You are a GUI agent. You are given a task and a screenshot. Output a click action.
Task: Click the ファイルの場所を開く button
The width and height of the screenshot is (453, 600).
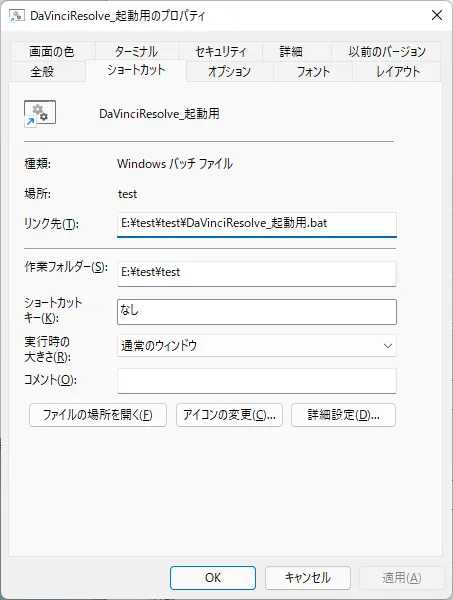tap(98, 415)
